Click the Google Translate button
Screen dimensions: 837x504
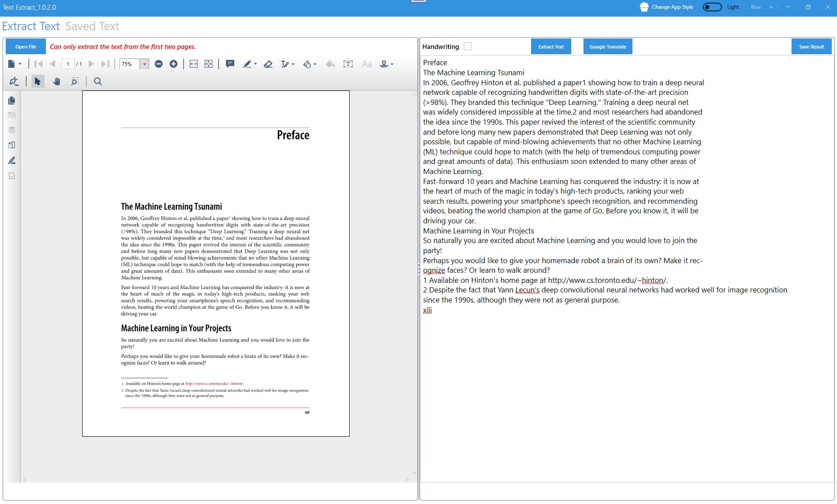point(608,47)
